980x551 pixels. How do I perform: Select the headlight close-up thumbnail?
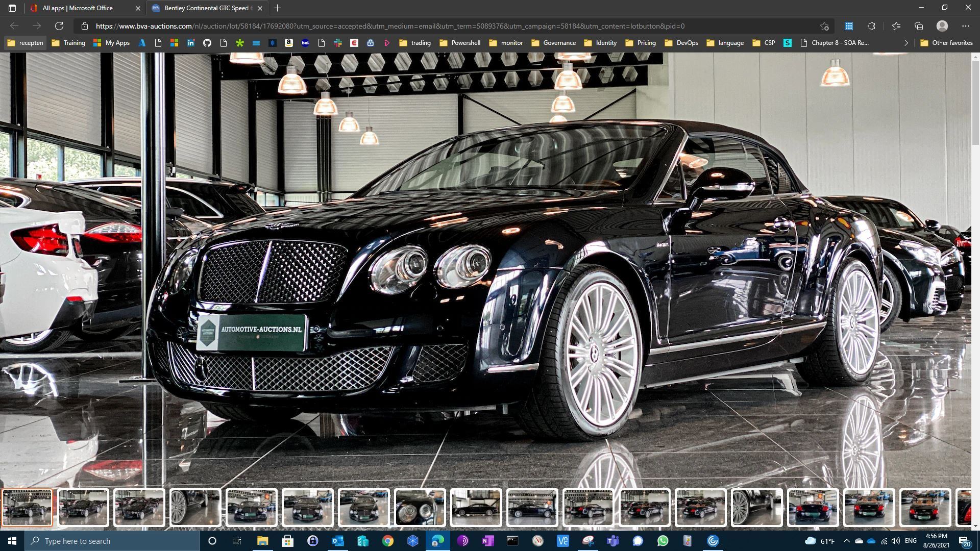[420, 507]
